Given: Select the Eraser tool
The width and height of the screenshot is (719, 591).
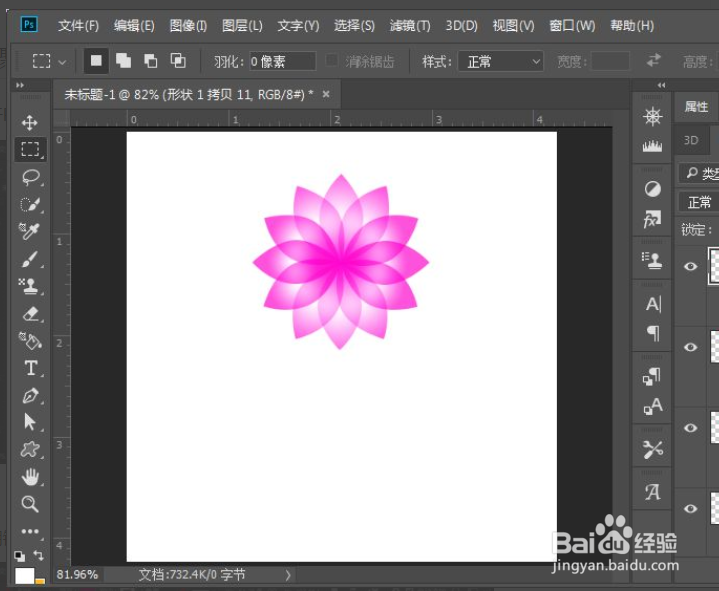Looking at the screenshot, I should coord(30,314).
